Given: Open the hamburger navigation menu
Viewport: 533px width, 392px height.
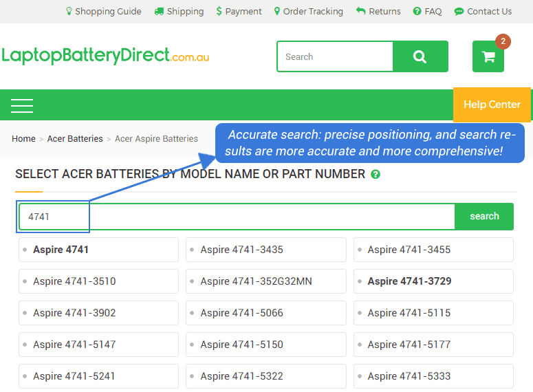Looking at the screenshot, I should click(x=22, y=105).
